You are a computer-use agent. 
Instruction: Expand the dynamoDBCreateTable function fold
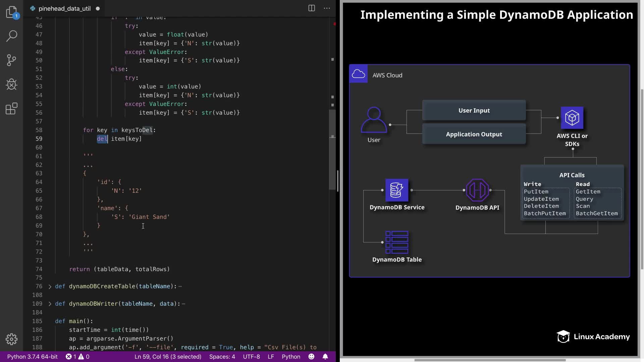(x=50, y=286)
